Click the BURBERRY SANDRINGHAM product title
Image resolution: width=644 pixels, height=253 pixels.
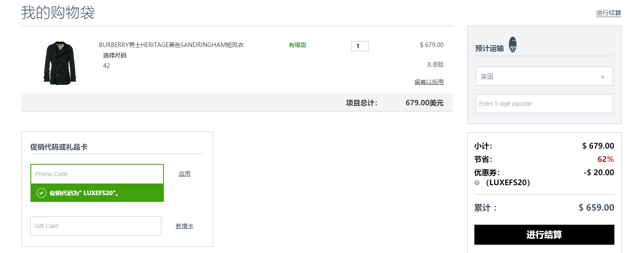pos(171,45)
